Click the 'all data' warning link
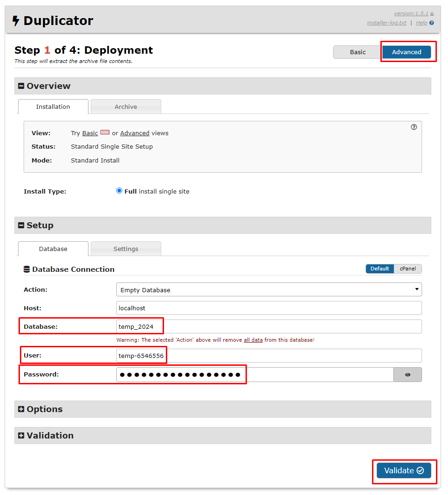 [253, 340]
